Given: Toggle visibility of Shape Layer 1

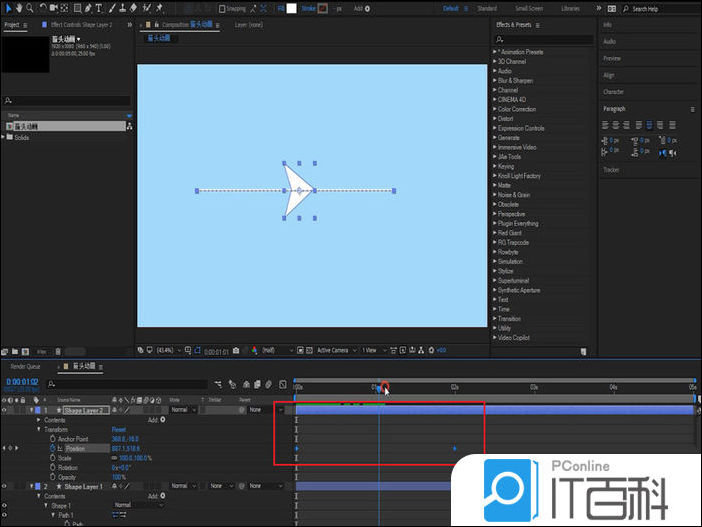Looking at the screenshot, I should [5, 486].
